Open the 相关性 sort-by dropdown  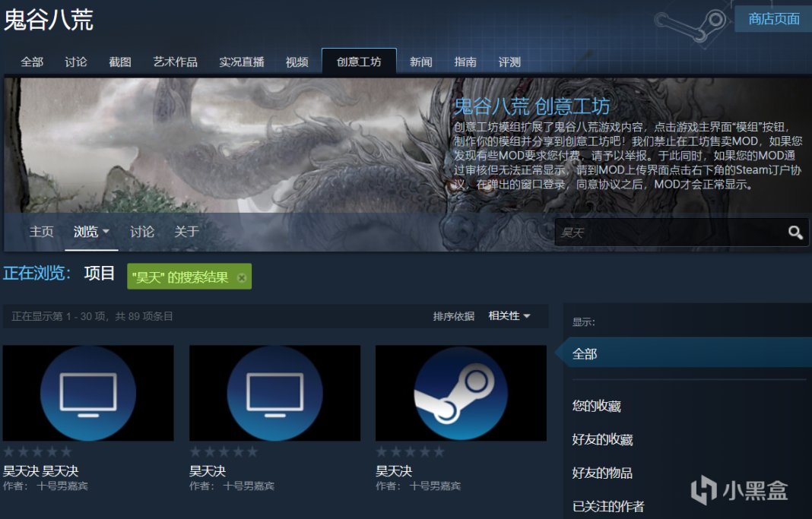[x=509, y=315]
